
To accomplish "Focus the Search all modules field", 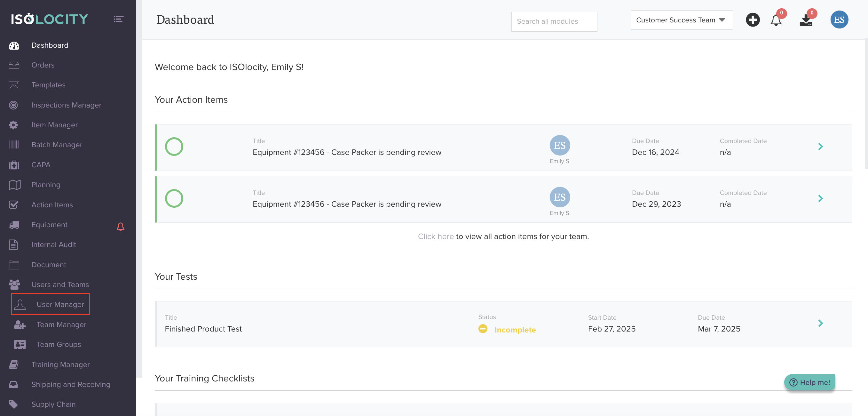I will tap(554, 21).
